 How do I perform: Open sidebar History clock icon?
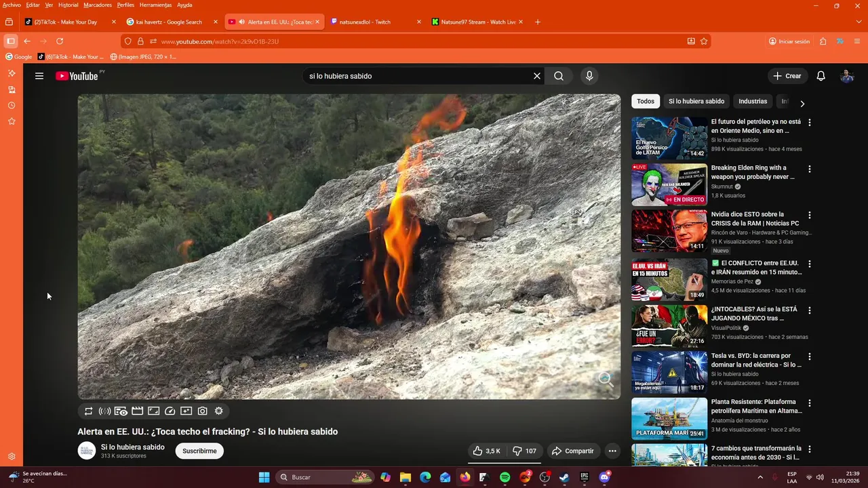pyautogui.click(x=12, y=105)
